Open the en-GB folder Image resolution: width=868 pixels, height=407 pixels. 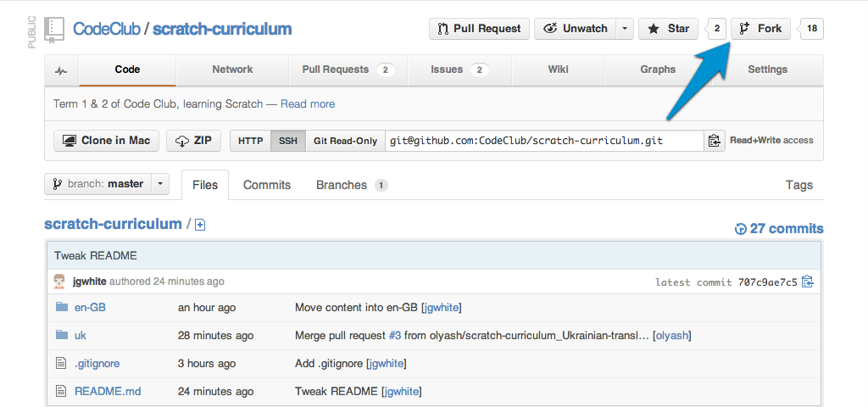[x=90, y=307]
